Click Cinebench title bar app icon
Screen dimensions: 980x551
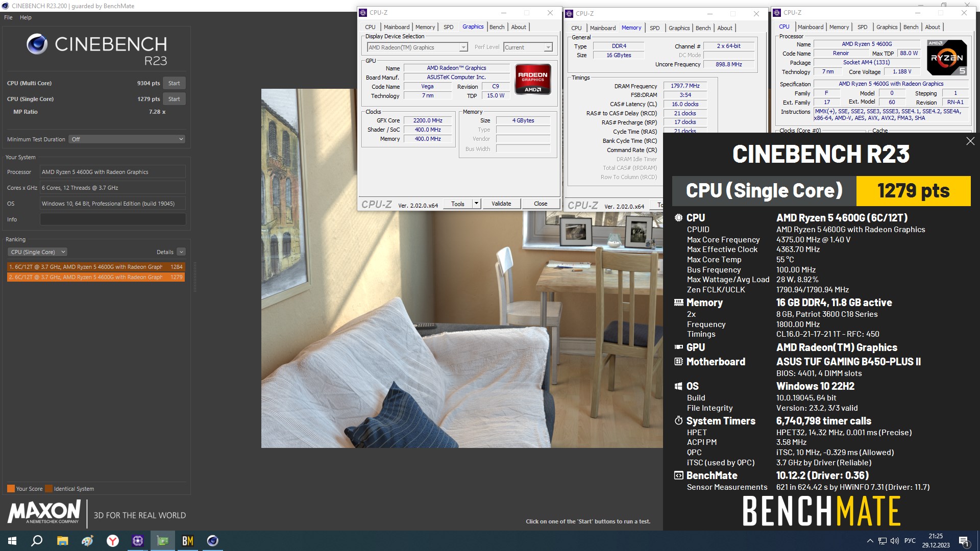[5, 6]
